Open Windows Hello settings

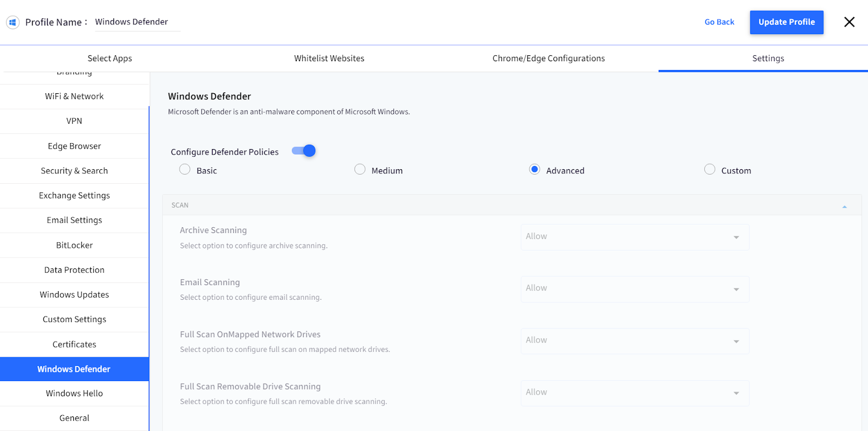pyautogui.click(x=74, y=394)
